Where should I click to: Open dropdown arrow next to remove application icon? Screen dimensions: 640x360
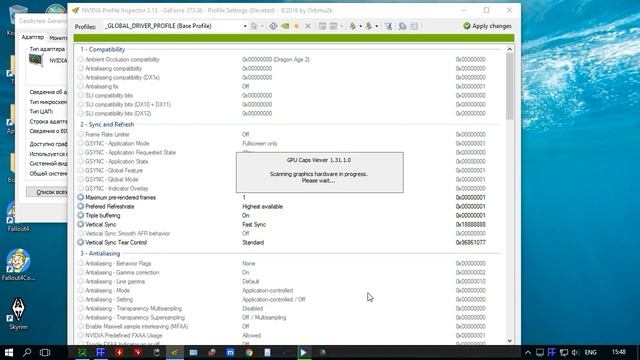342,26
